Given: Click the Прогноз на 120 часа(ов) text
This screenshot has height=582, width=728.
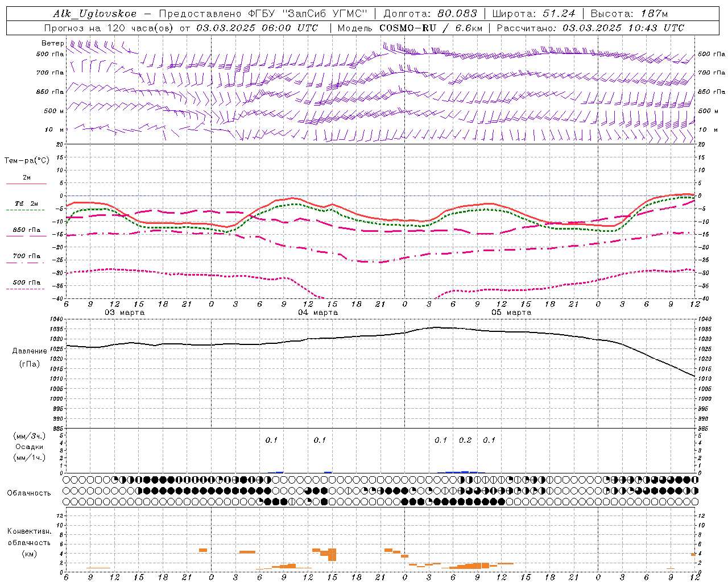Looking at the screenshot, I should (109, 28).
